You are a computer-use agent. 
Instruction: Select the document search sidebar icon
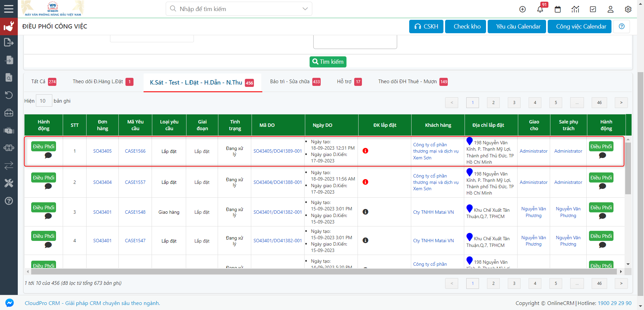coord(9,77)
